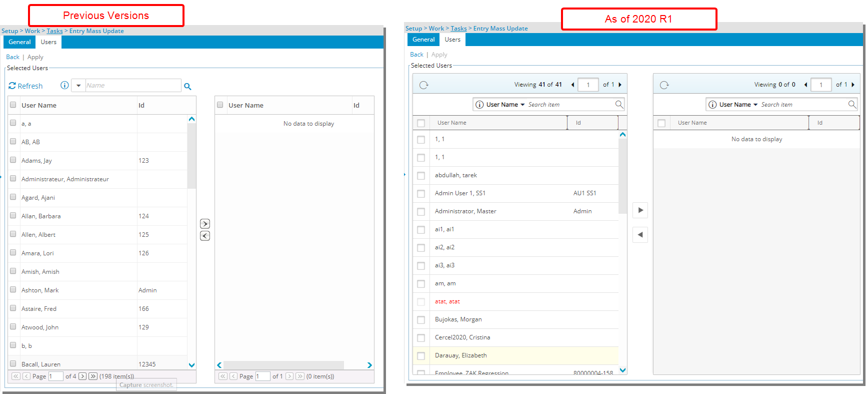Click move-left arrow button in 2020 R1
Screen dimensions: 868x394
click(x=640, y=235)
